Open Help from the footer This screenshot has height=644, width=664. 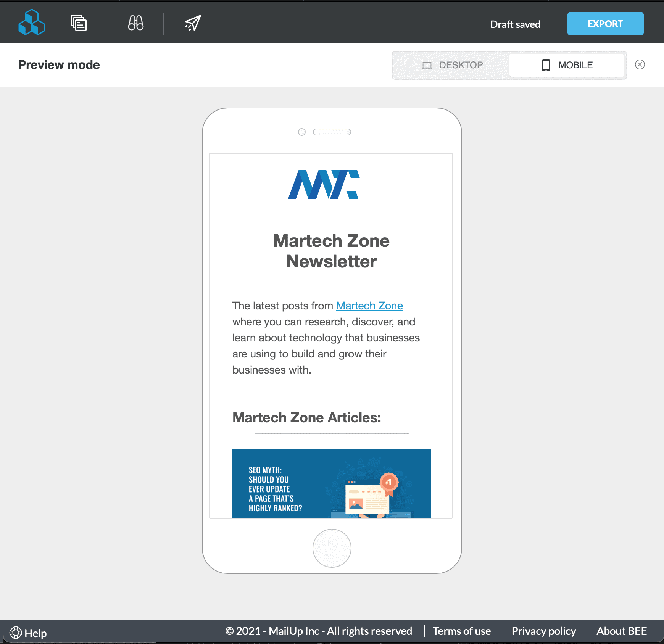(x=28, y=633)
